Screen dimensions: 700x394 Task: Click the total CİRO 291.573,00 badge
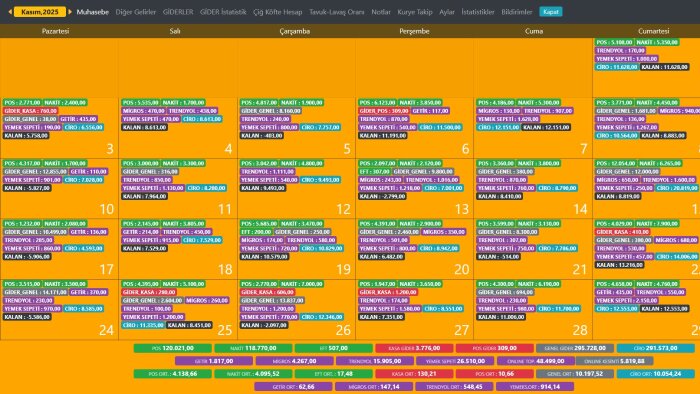point(655,348)
